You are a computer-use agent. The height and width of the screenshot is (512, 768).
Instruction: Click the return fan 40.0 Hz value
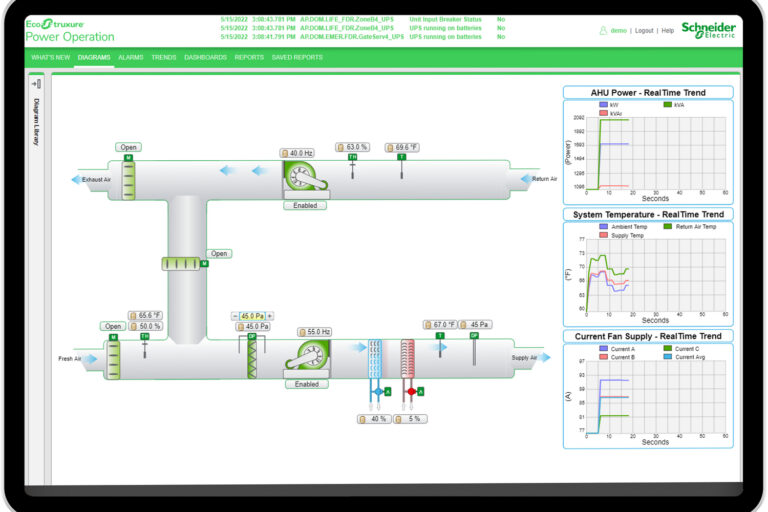click(x=298, y=153)
